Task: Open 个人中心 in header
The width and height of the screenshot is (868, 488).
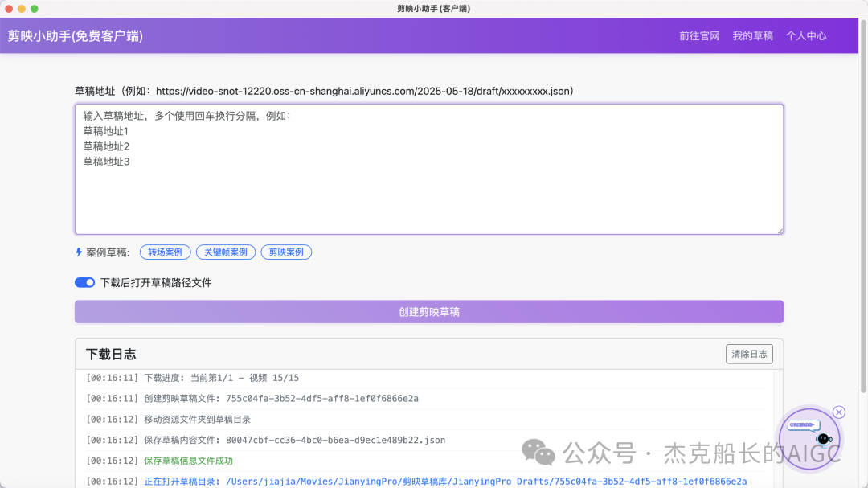Action: tap(806, 36)
